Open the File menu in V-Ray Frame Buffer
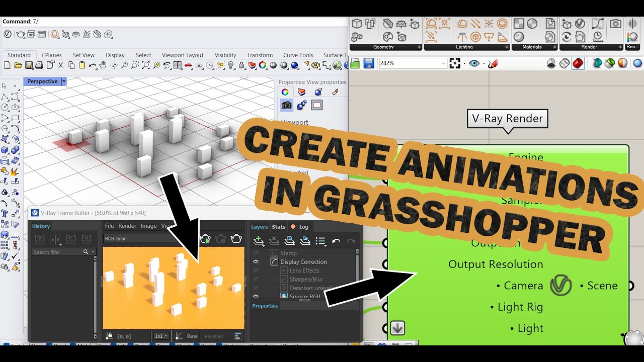Screen dimensions: 644x362 pyautogui.click(x=109, y=226)
